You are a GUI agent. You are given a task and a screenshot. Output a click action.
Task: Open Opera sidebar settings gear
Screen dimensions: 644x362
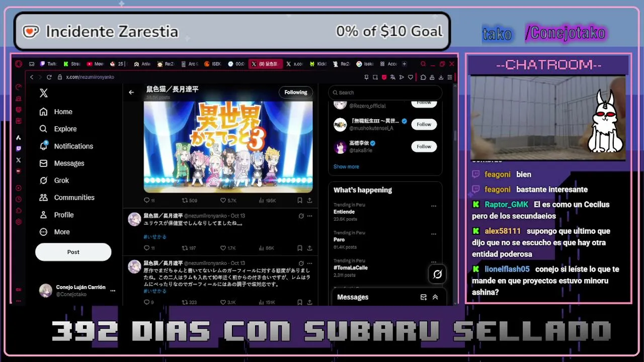[x=19, y=222]
